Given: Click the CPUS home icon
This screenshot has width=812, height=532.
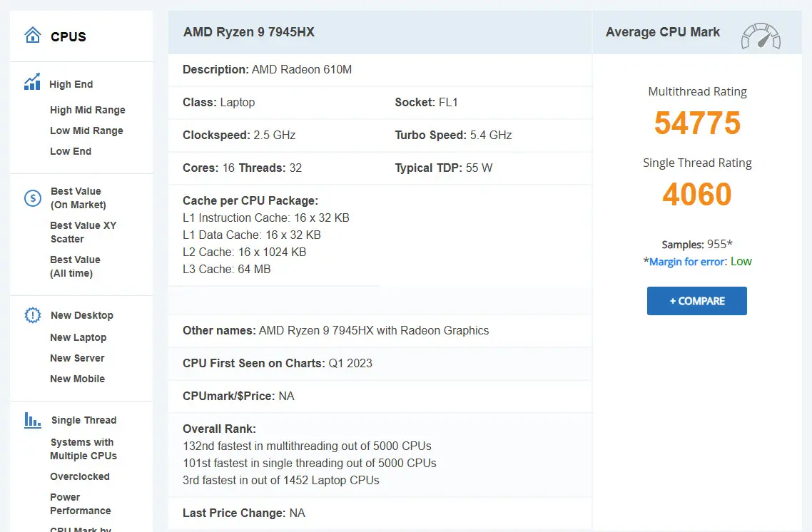Looking at the screenshot, I should [x=33, y=36].
